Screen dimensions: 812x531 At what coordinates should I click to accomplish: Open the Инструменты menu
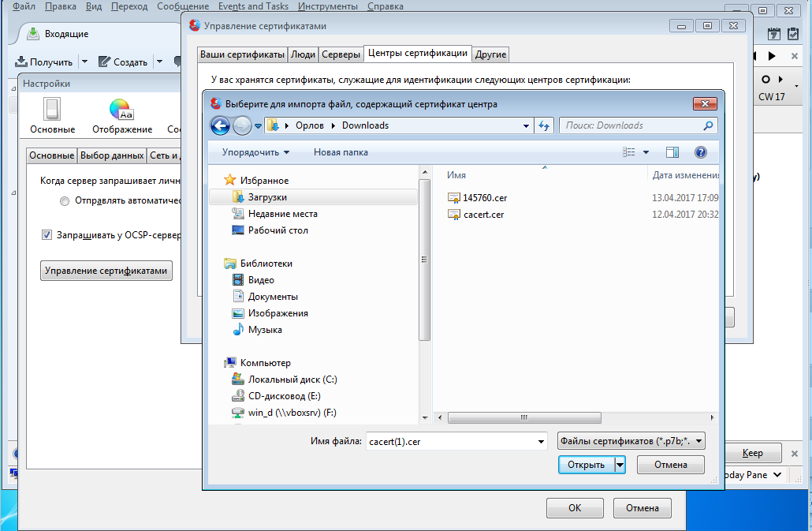coord(328,6)
